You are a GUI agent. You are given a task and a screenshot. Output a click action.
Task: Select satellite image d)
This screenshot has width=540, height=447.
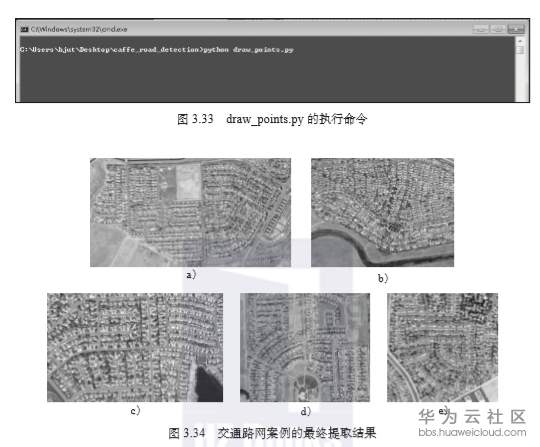[x=305, y=347]
